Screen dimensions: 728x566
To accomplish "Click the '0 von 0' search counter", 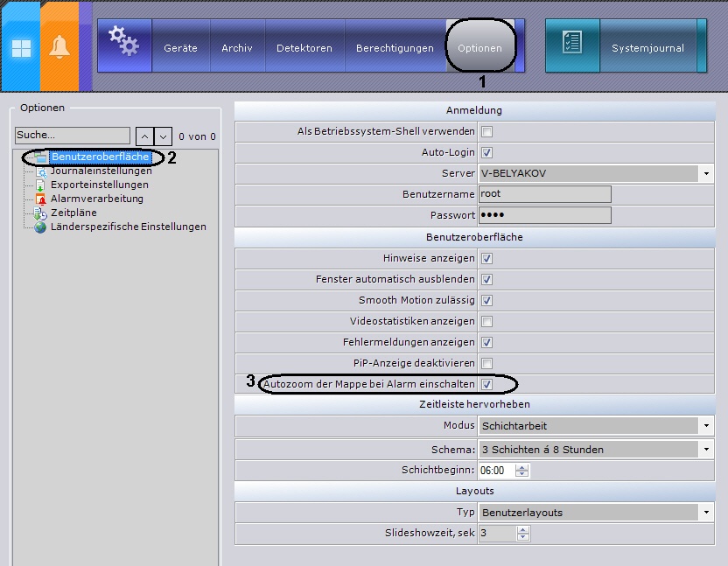I will pyautogui.click(x=197, y=137).
